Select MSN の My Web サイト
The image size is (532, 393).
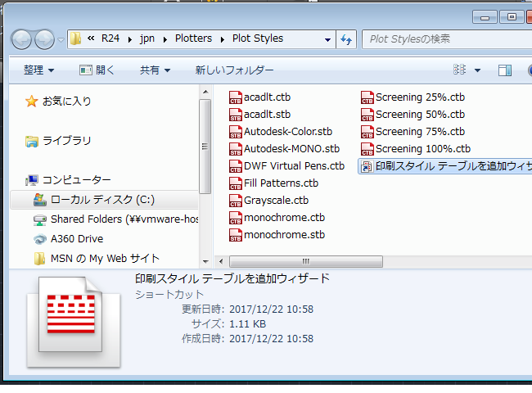click(x=105, y=259)
